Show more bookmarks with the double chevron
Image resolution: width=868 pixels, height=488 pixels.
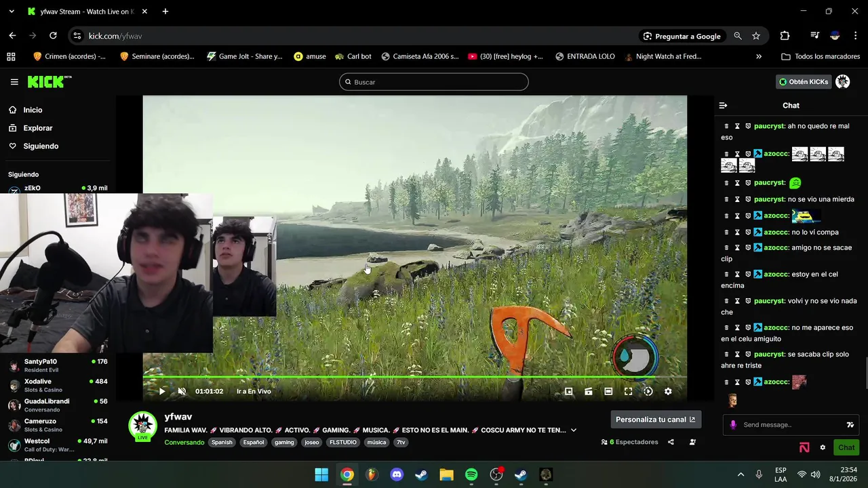(x=758, y=56)
